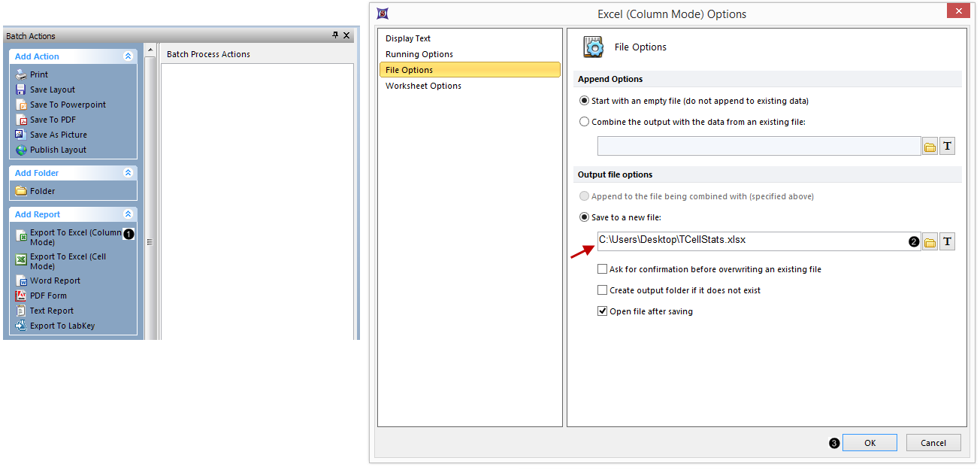The width and height of the screenshot is (980, 470).
Task: Check create output folder if missing
Action: pyautogui.click(x=602, y=290)
